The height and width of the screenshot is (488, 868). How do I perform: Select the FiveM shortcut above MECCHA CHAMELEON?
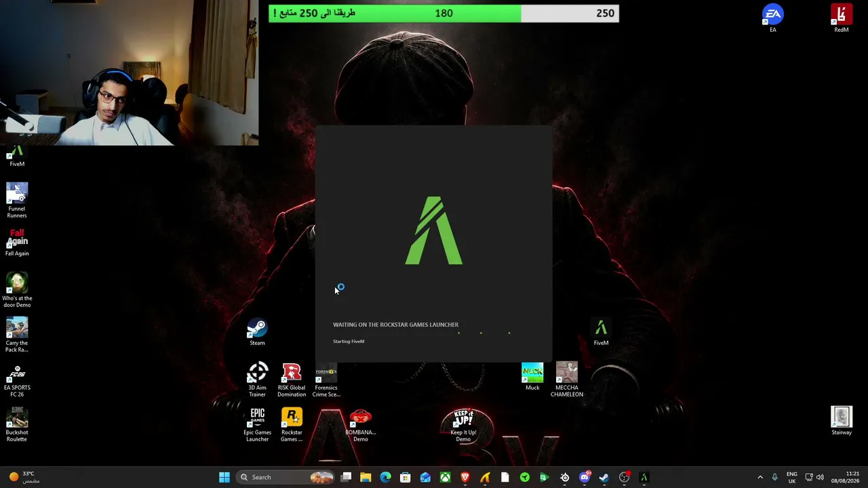[x=601, y=332]
